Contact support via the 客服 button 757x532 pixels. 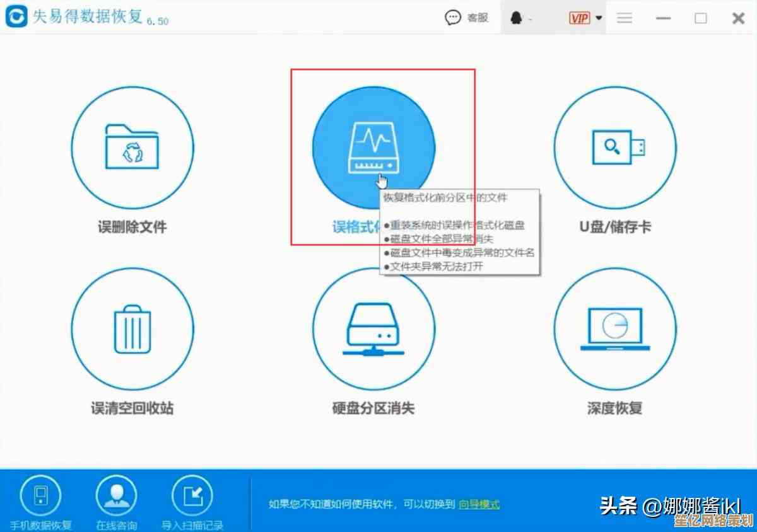point(467,18)
